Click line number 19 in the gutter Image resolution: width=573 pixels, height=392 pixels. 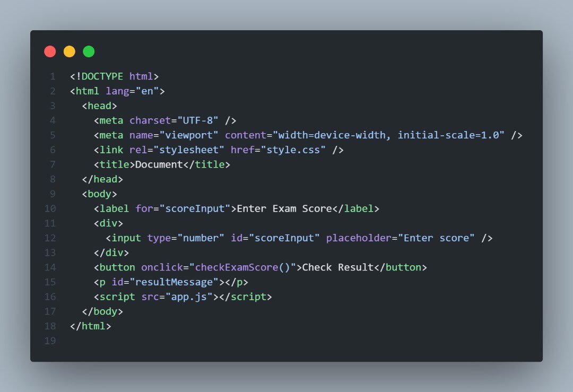pos(50,341)
